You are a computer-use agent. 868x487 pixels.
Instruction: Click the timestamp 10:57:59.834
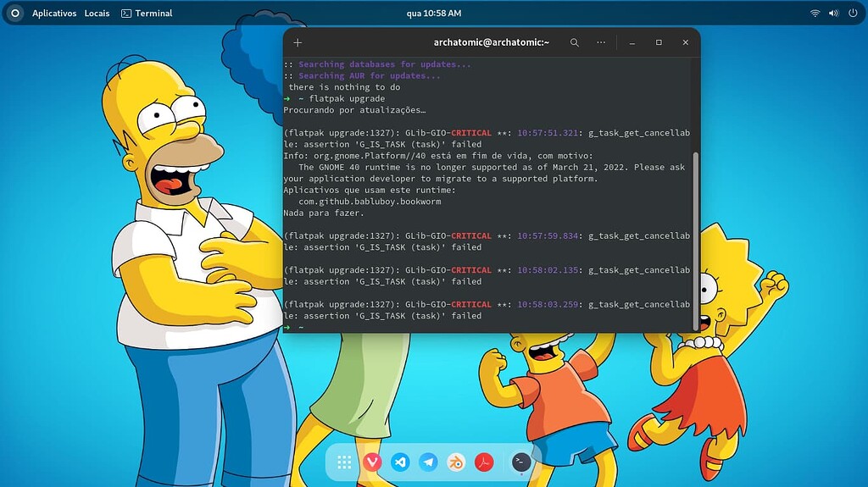[x=548, y=235]
